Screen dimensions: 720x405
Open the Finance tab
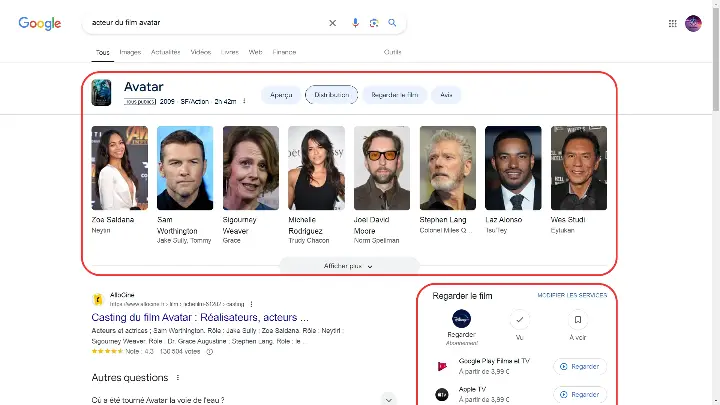coord(284,52)
